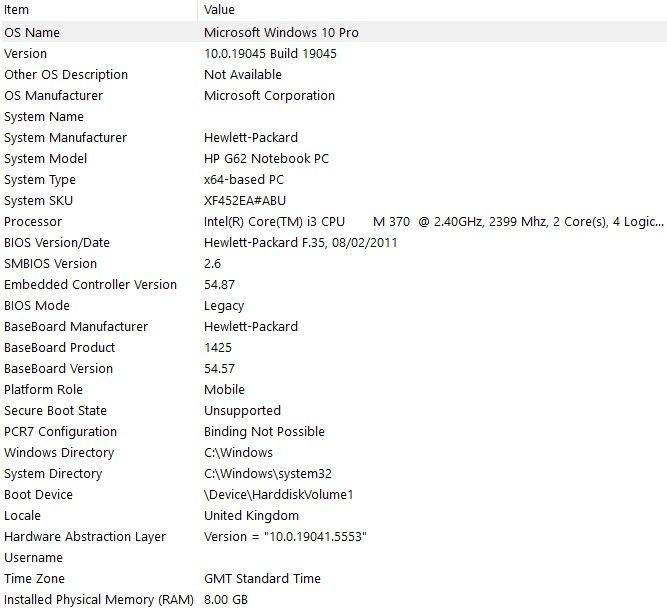Screen dimensions: 667x609
Task: Select the System Manufacturer row
Action: click(334, 137)
